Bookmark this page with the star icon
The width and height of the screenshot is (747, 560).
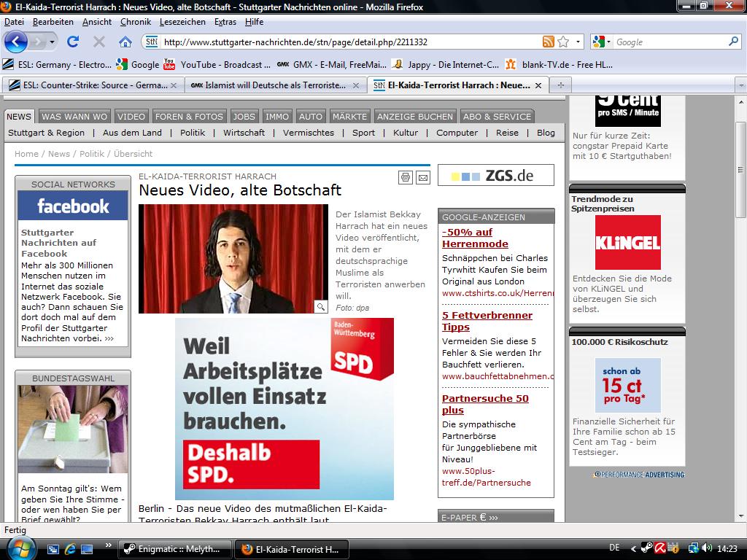pyautogui.click(x=563, y=42)
